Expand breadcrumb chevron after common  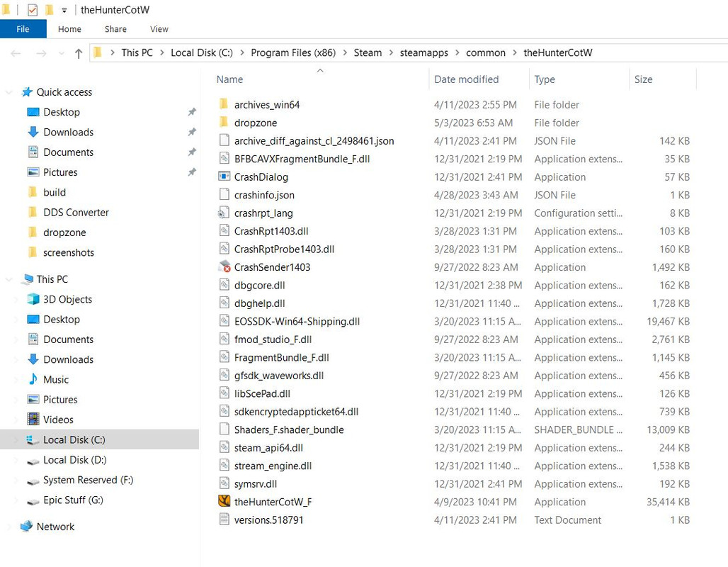coord(514,53)
